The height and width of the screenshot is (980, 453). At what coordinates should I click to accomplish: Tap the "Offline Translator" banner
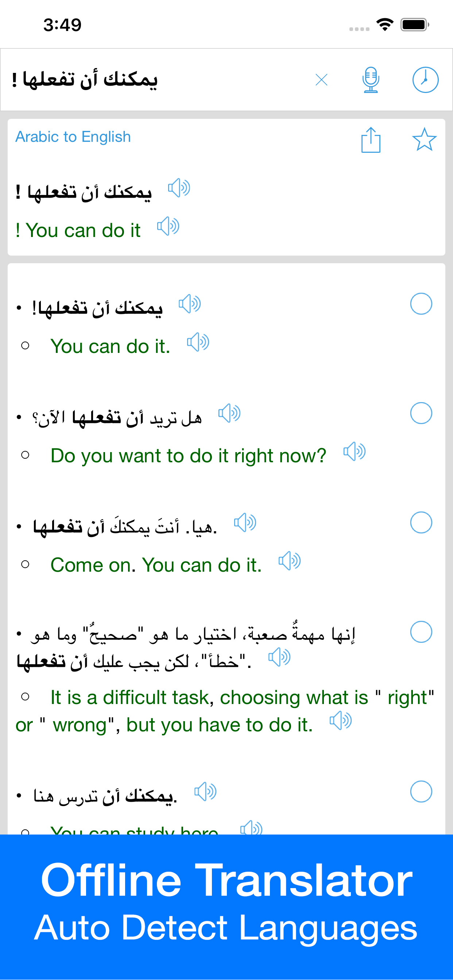point(226,905)
